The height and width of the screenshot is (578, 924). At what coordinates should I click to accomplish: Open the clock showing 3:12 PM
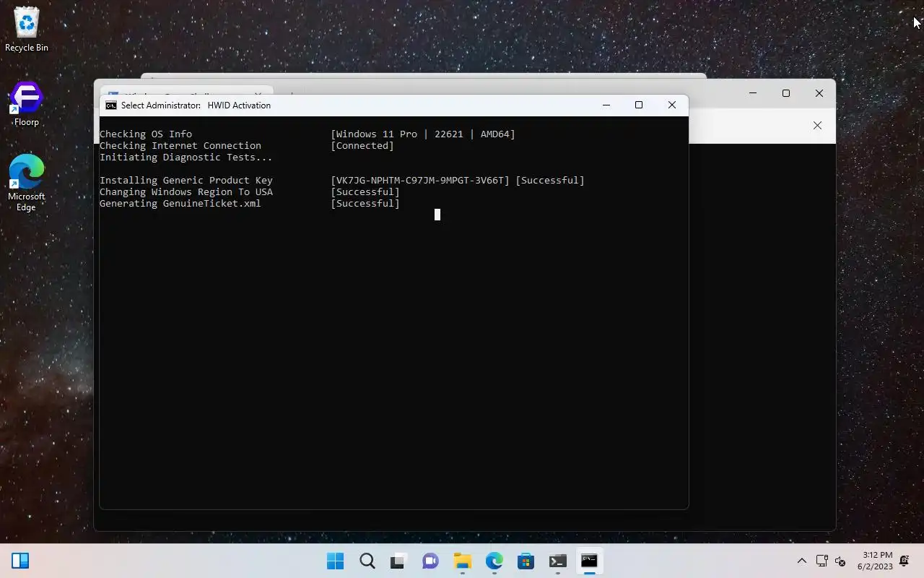pyautogui.click(x=875, y=561)
